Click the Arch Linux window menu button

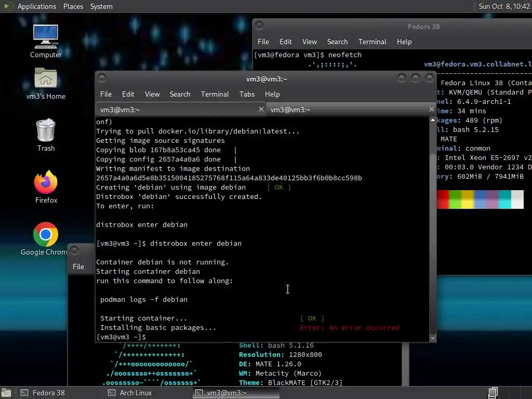pos(75,251)
